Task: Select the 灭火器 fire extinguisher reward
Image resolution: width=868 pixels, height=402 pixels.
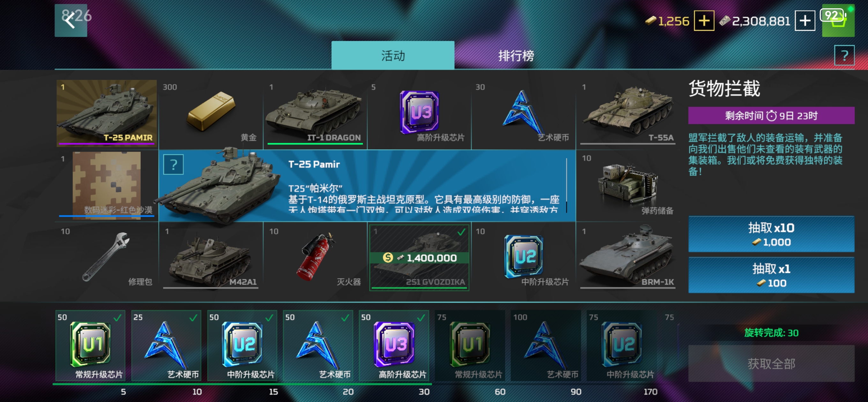Action: click(x=315, y=258)
